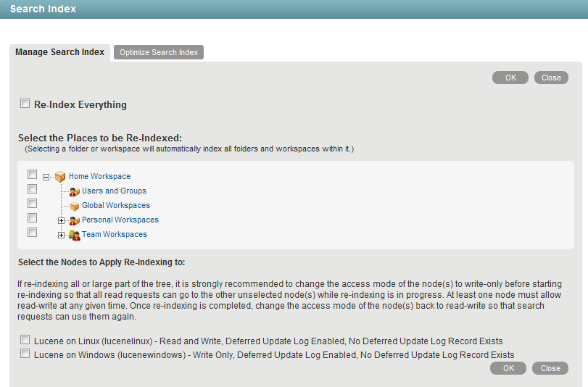Expand the Personal Workspaces node
The image size is (588, 387).
click(62, 220)
